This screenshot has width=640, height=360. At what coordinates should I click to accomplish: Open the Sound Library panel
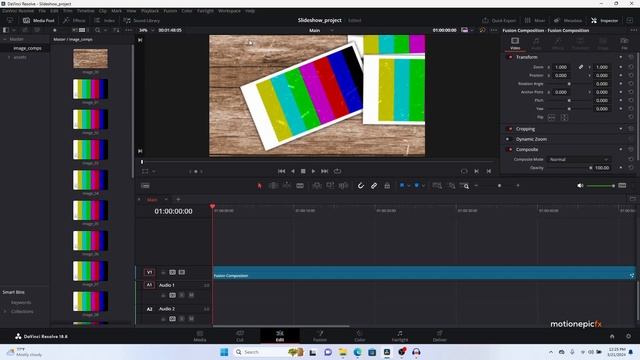(x=142, y=20)
